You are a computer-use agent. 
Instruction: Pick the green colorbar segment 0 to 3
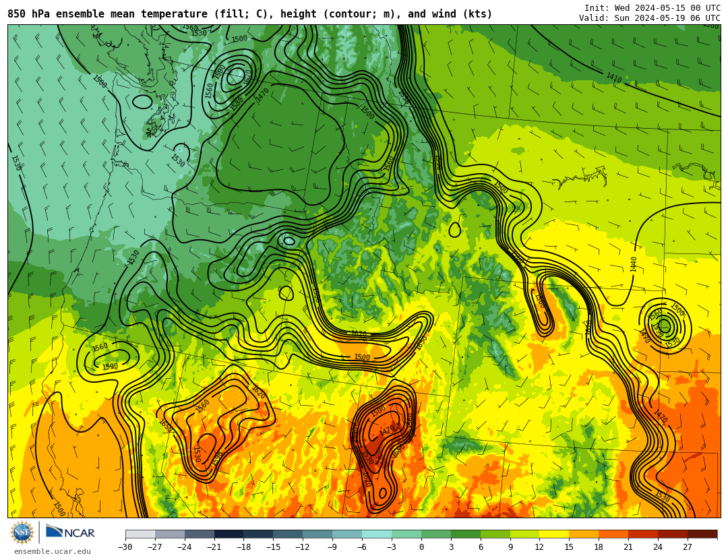[x=436, y=534]
